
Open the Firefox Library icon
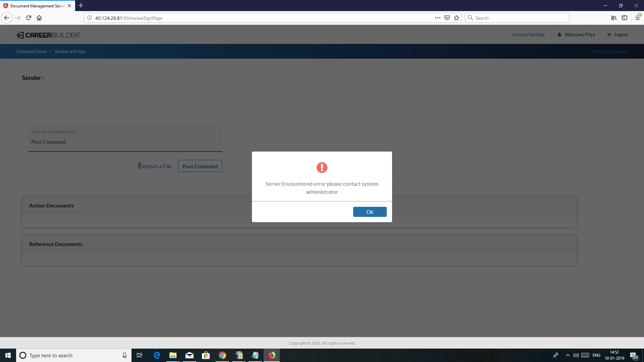pos(614,18)
